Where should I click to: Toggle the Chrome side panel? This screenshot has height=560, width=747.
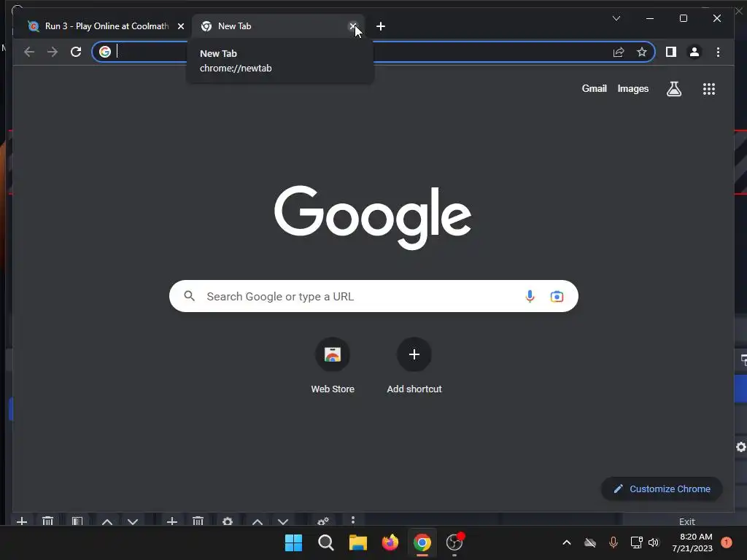coord(671,52)
